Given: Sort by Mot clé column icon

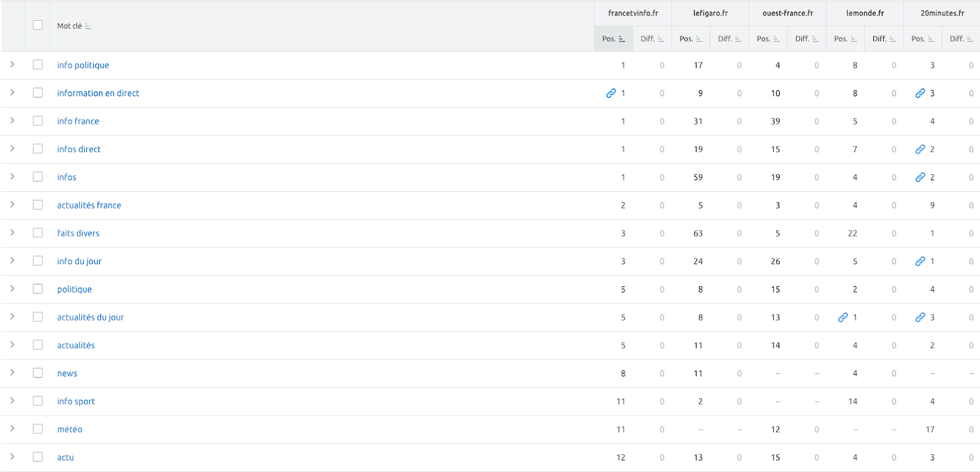Looking at the screenshot, I should click(x=88, y=26).
